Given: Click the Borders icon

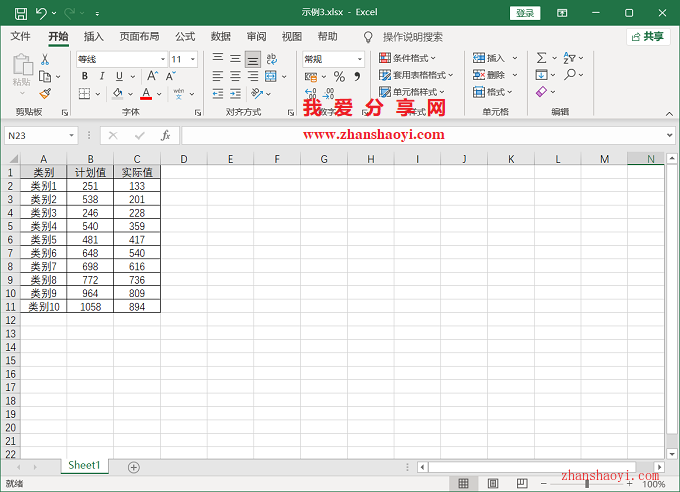Looking at the screenshot, I should coord(85,93).
